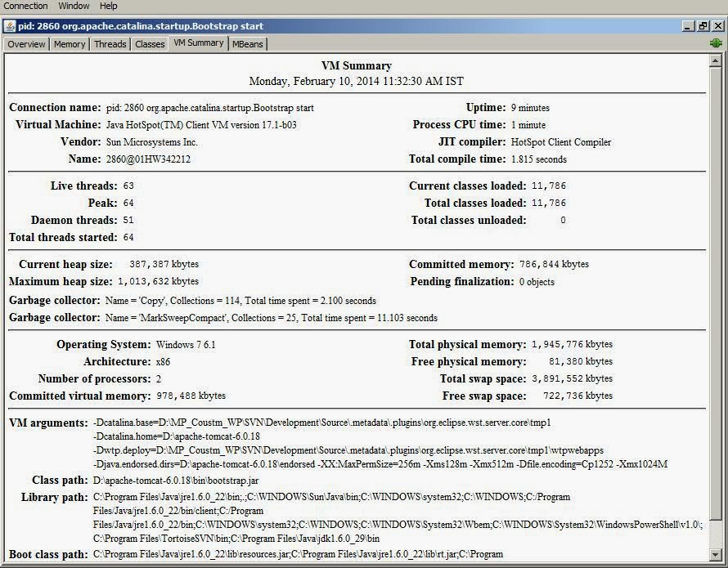Click the scrollbar up arrow
728x568 pixels.
(x=715, y=60)
